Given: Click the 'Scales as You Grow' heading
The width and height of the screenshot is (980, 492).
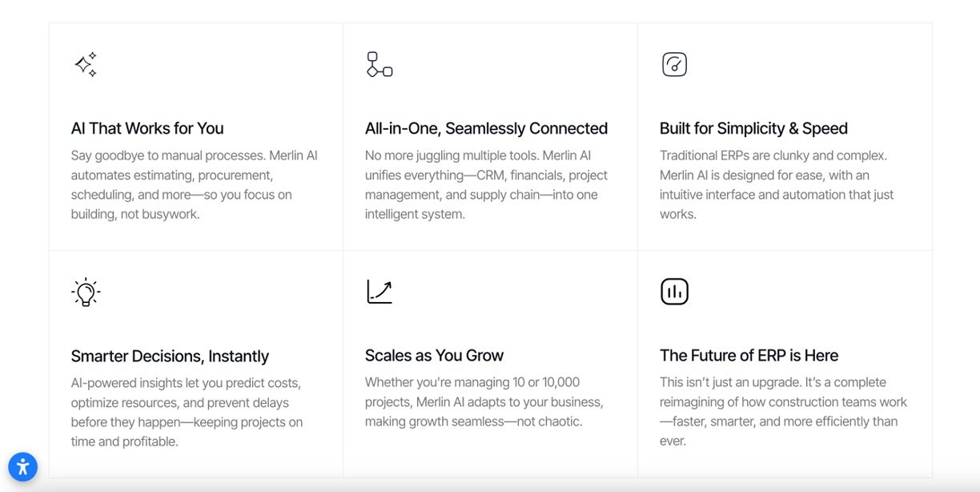Looking at the screenshot, I should point(434,355).
